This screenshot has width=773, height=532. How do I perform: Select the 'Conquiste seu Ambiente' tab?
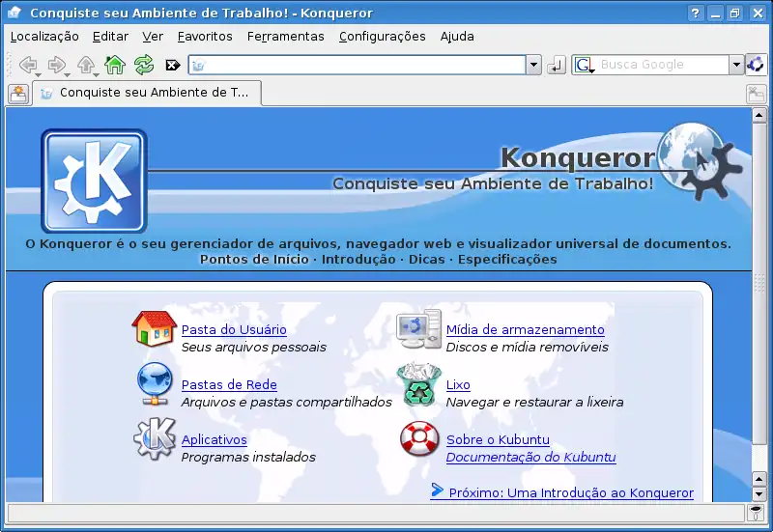point(145,93)
